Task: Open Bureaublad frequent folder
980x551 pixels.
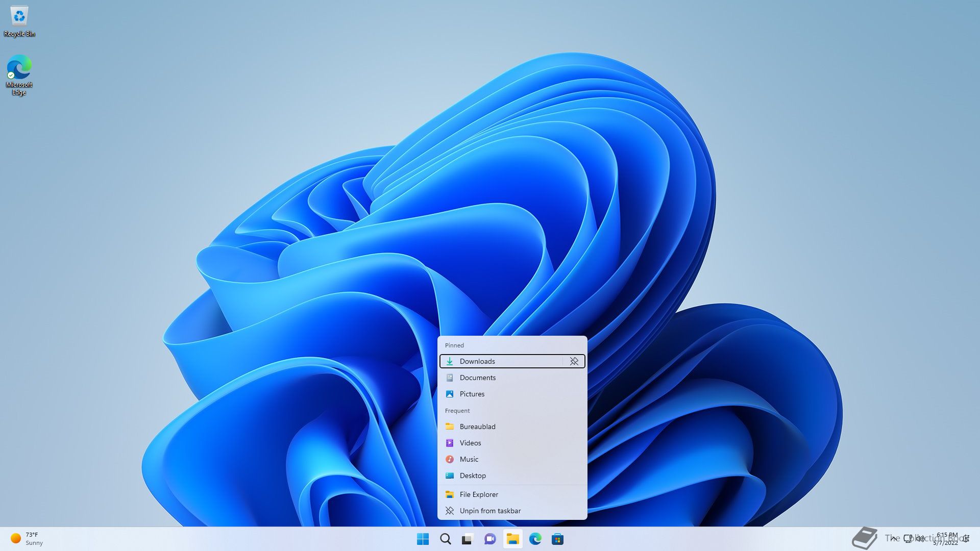Action: pyautogui.click(x=477, y=427)
